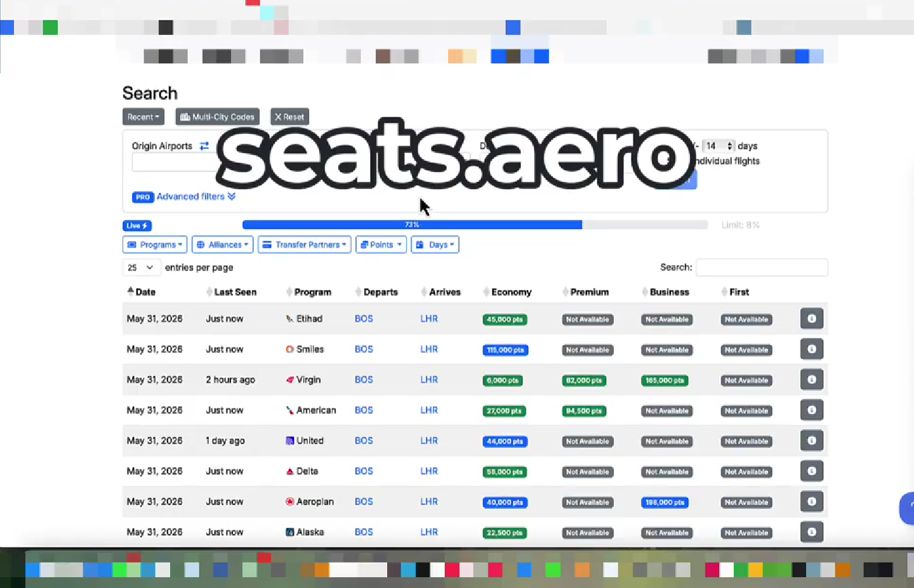Show details for the Virgin flight row
This screenshot has width=914, height=588.
point(812,379)
